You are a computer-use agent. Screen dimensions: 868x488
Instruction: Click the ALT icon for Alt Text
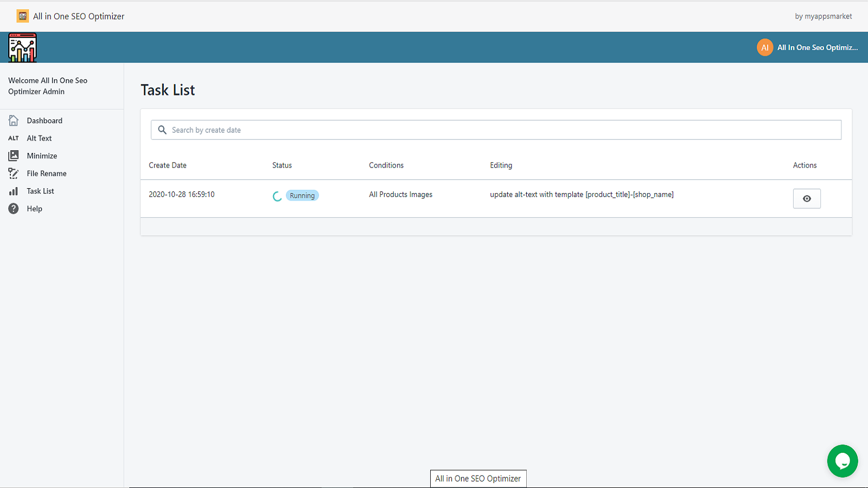tap(14, 138)
